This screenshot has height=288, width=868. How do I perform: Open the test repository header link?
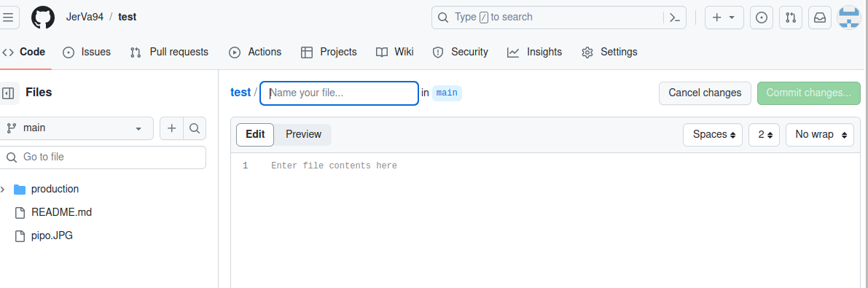tap(128, 17)
